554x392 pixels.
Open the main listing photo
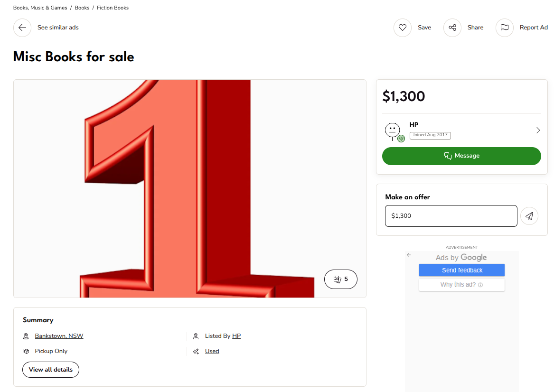click(190, 188)
